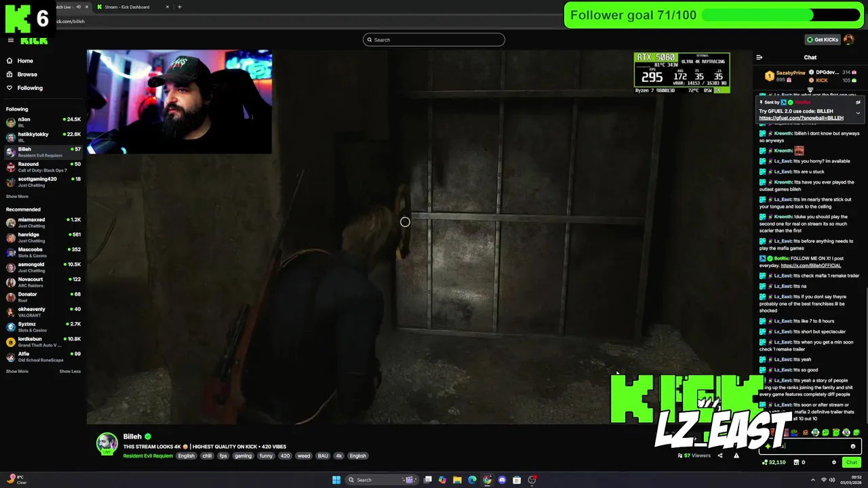
Task: Open hstikkytokky channel in Following list
Action: [x=43, y=137]
